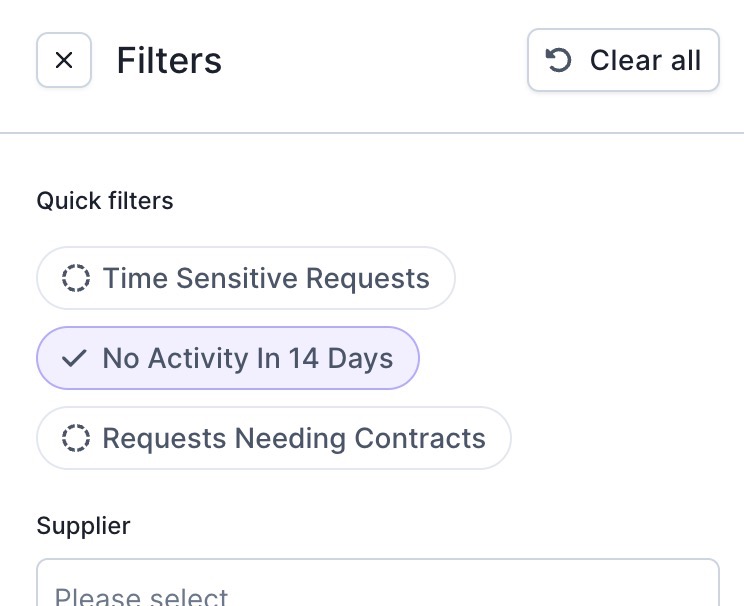Click the 'Clear all' text label

coord(645,60)
